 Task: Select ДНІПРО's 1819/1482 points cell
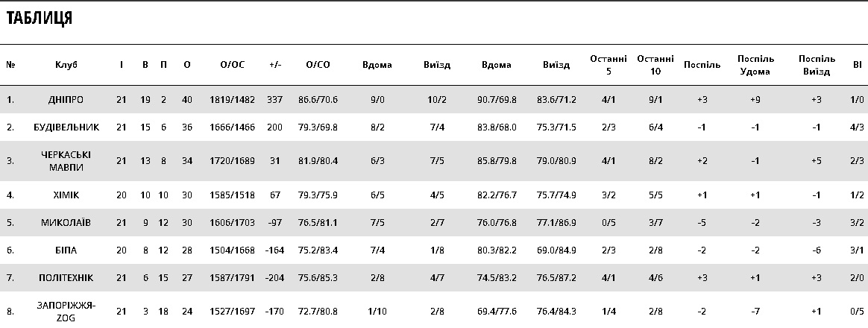coord(232,99)
